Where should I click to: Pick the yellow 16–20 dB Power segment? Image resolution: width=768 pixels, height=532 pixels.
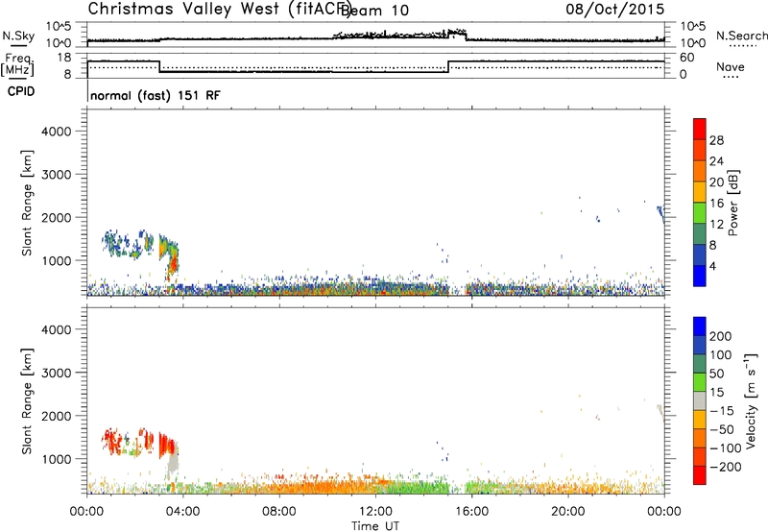(700, 192)
